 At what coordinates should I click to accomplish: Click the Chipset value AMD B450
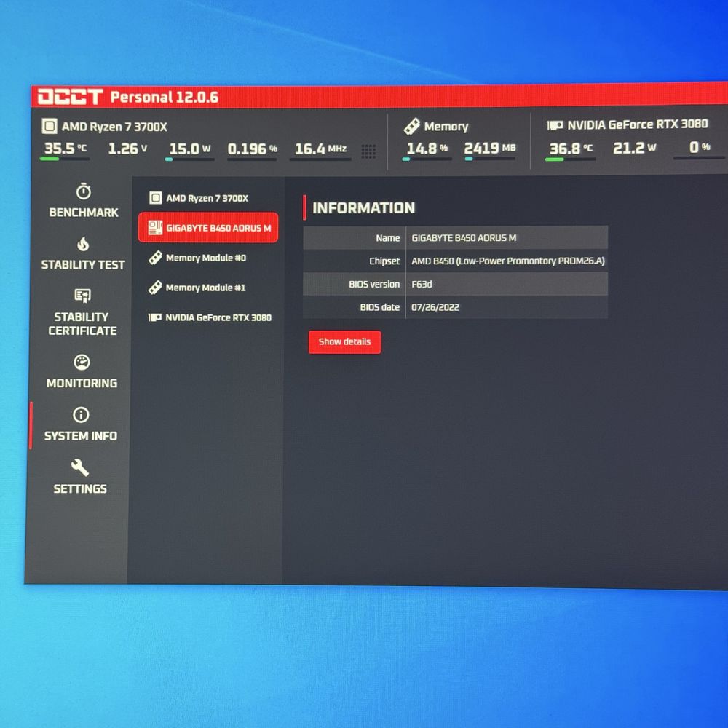[x=508, y=261]
